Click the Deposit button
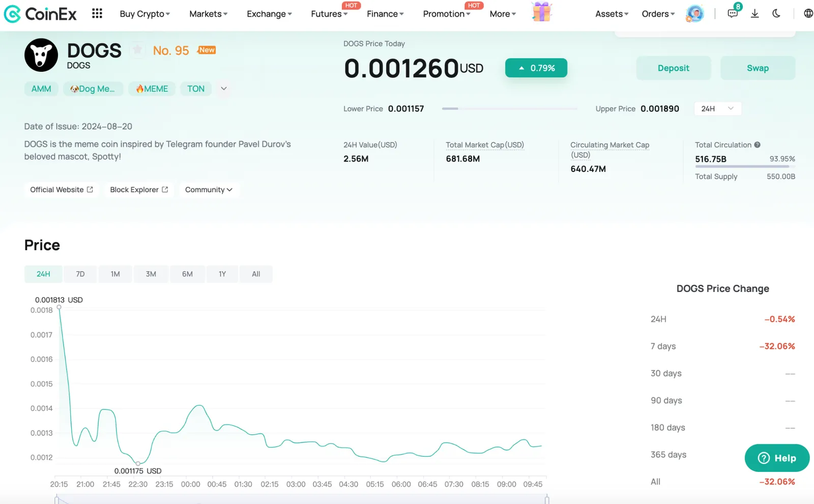This screenshot has width=814, height=504. click(x=674, y=68)
